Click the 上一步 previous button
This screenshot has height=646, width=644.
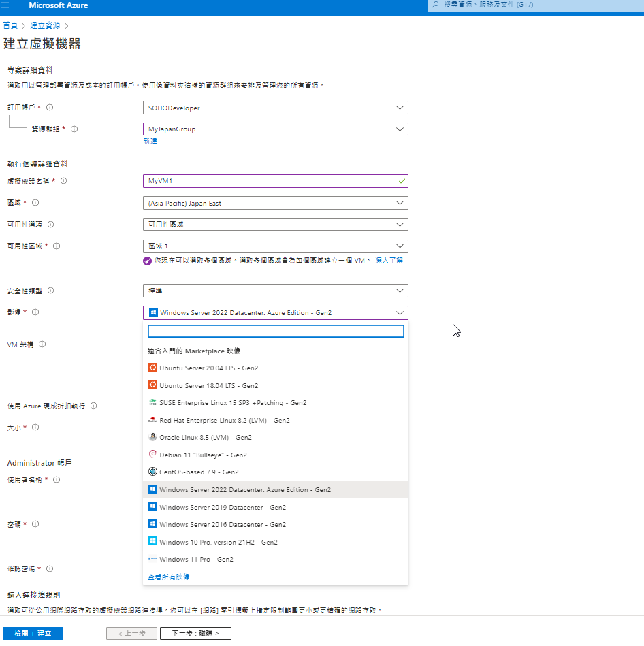(131, 633)
